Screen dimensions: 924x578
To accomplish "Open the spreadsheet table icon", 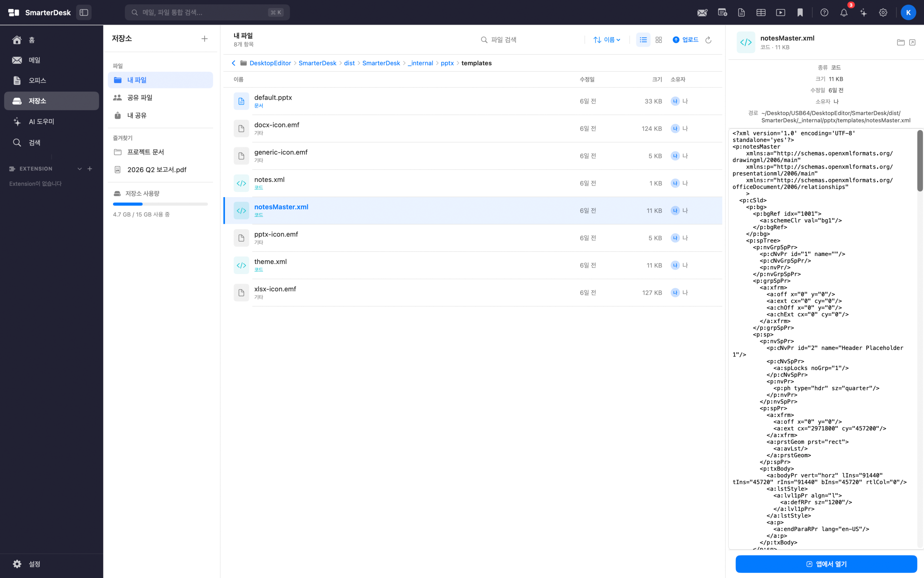I will [x=760, y=13].
